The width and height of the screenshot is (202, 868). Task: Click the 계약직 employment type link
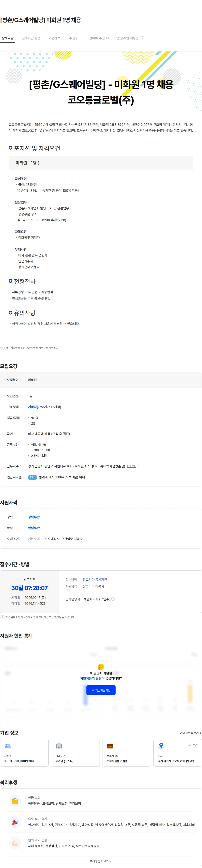(x=32, y=407)
